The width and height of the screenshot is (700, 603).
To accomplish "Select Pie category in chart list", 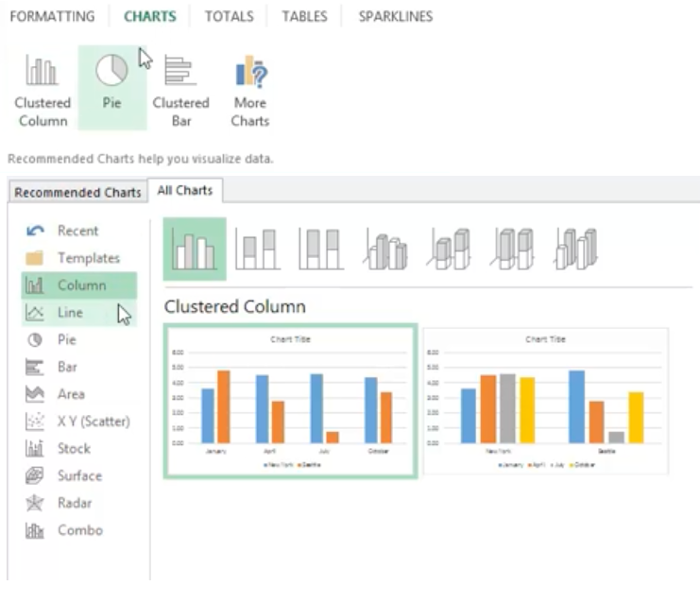I will pos(79,340).
